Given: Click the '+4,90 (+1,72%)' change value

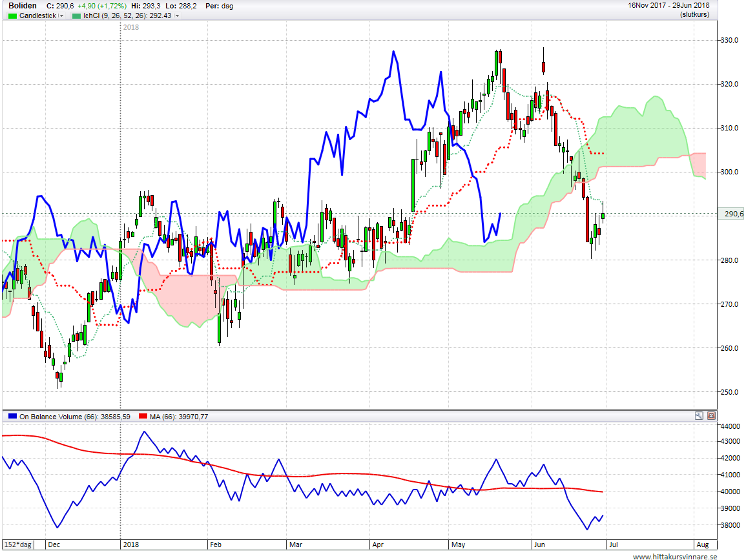Looking at the screenshot, I should [102, 6].
